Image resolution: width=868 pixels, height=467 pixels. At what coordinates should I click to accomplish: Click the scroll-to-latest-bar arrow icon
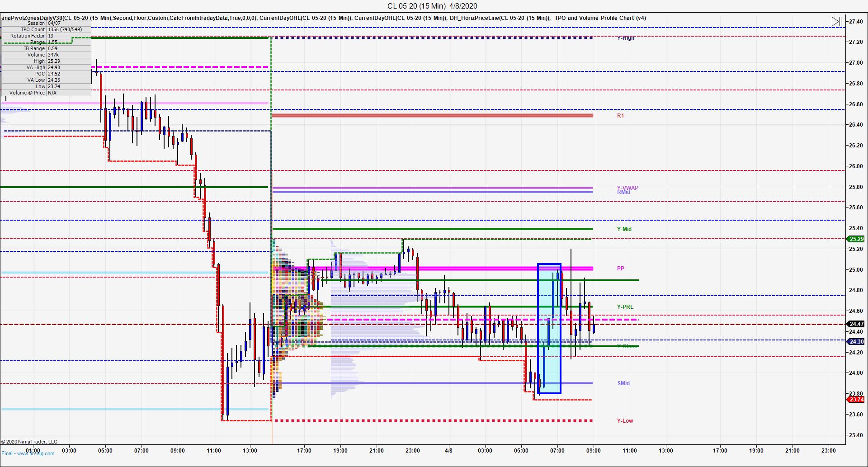[836, 21]
